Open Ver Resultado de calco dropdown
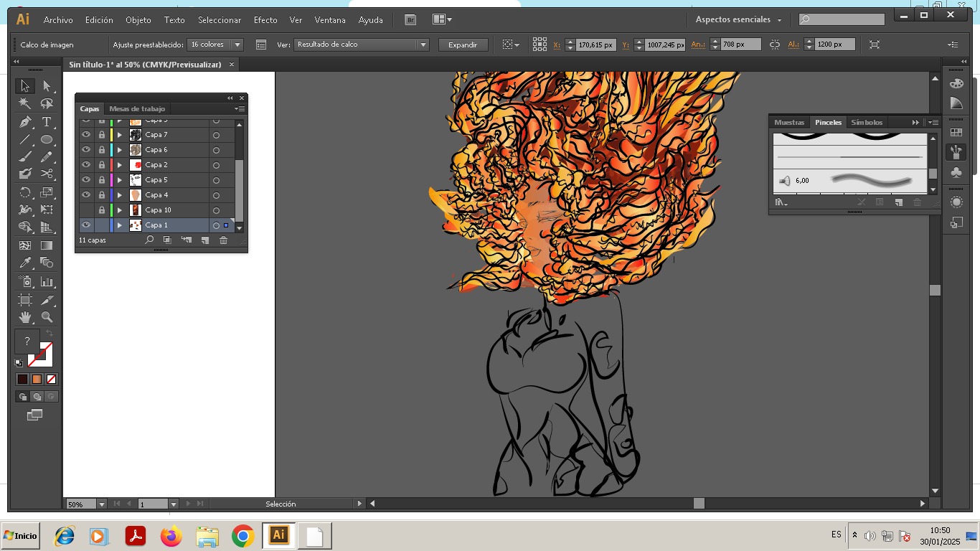980x551 pixels. tap(423, 44)
